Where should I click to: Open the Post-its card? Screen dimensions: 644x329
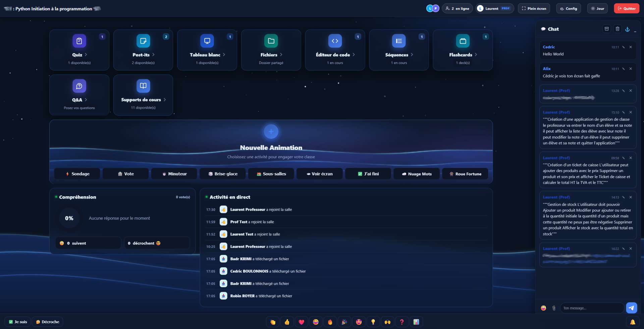143,50
